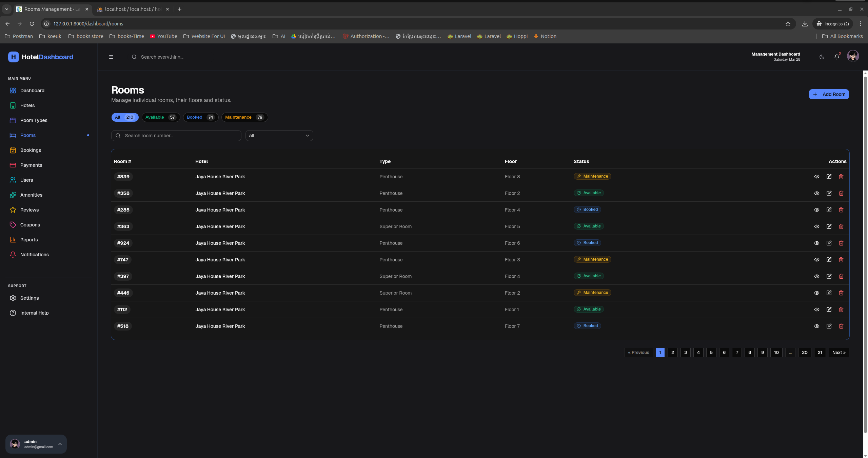Expand the admin account menu chevron

[60, 444]
